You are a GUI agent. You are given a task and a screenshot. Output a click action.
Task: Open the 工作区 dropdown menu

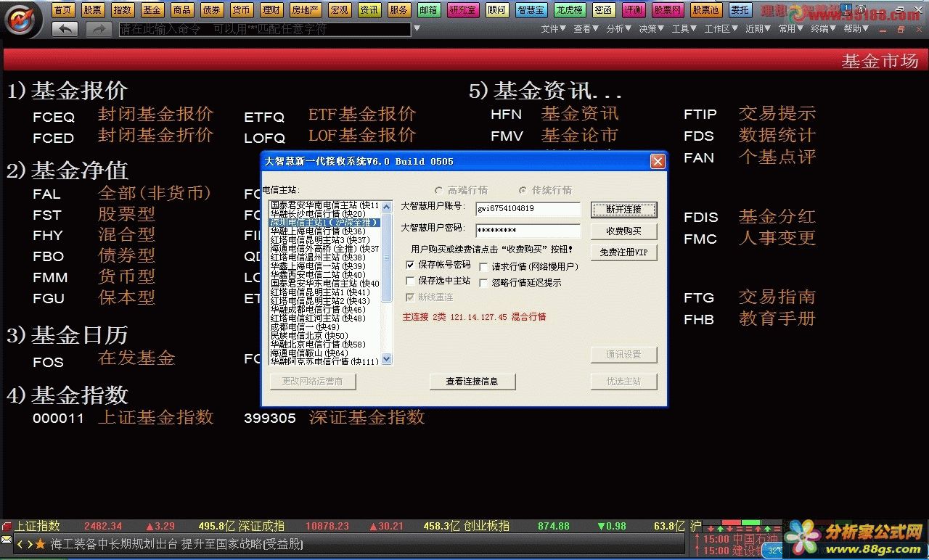pyautogui.click(x=721, y=29)
